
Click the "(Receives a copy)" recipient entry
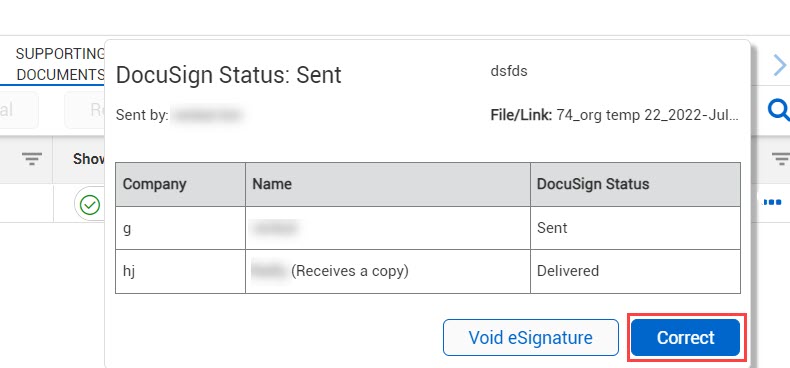tap(350, 271)
